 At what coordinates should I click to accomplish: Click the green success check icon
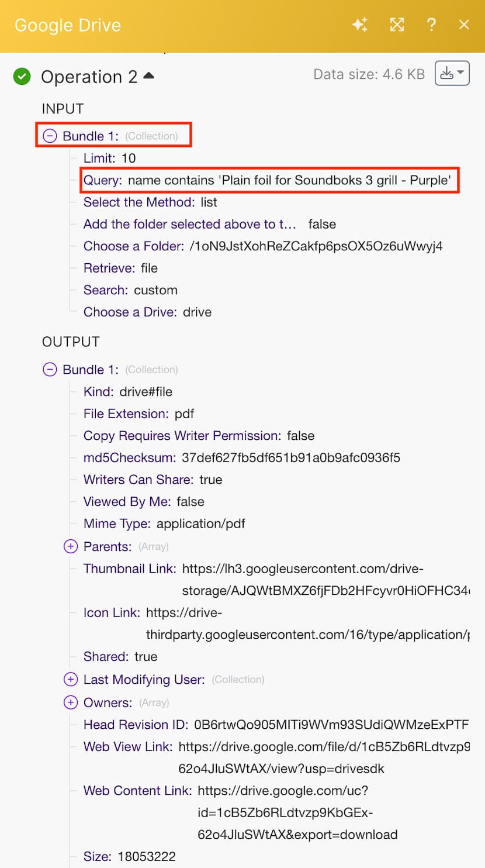(22, 76)
